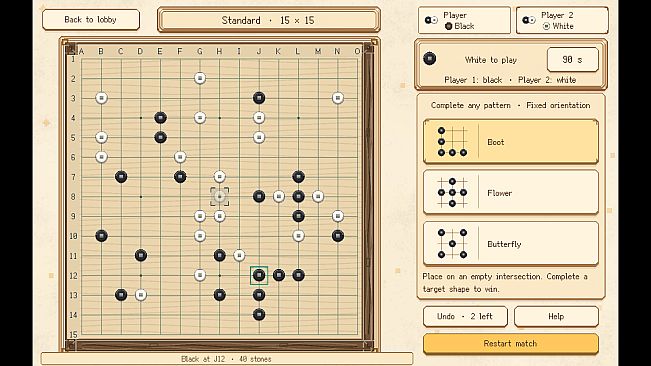Screen dimensions: 651x366
Task: Click the black stone at E4
Action: pyautogui.click(x=161, y=118)
